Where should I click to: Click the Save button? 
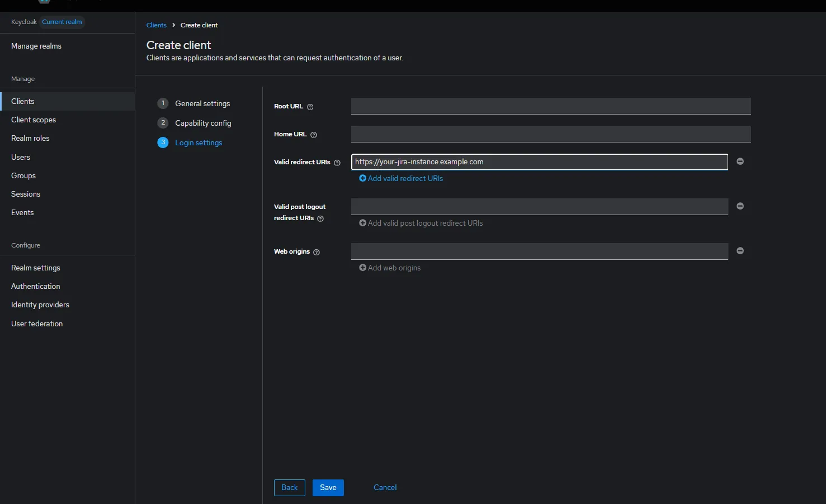[328, 488]
